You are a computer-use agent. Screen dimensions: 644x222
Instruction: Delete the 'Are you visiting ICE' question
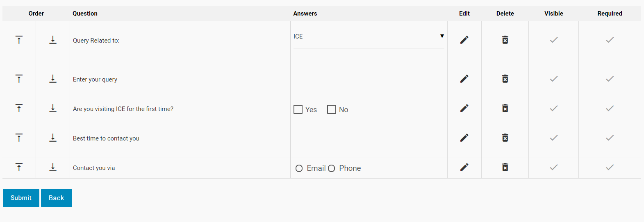pyautogui.click(x=505, y=108)
